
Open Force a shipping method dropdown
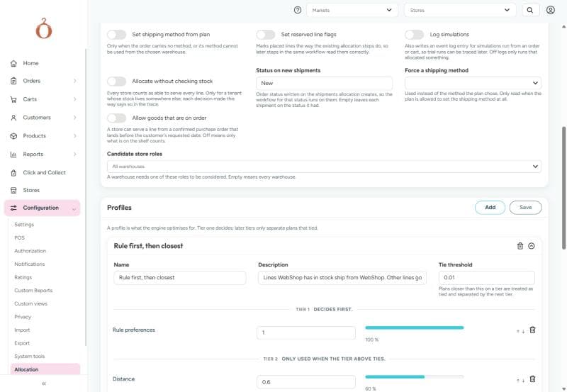(x=473, y=83)
